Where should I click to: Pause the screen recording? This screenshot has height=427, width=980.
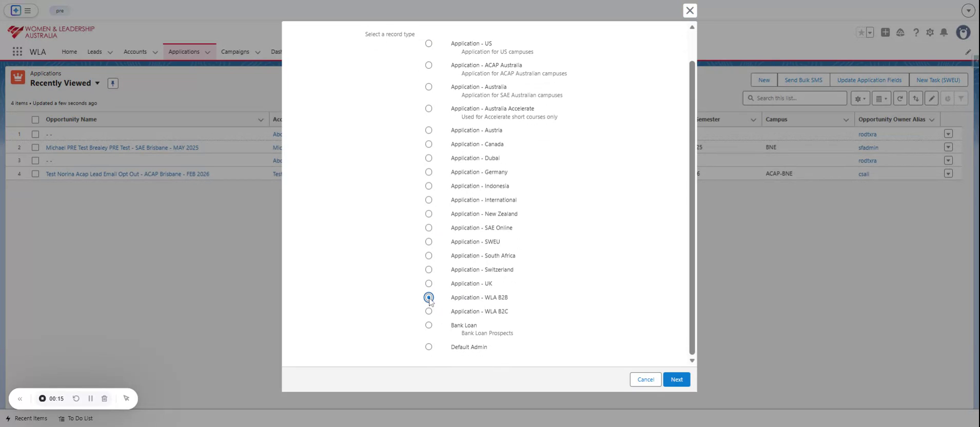tap(90, 398)
